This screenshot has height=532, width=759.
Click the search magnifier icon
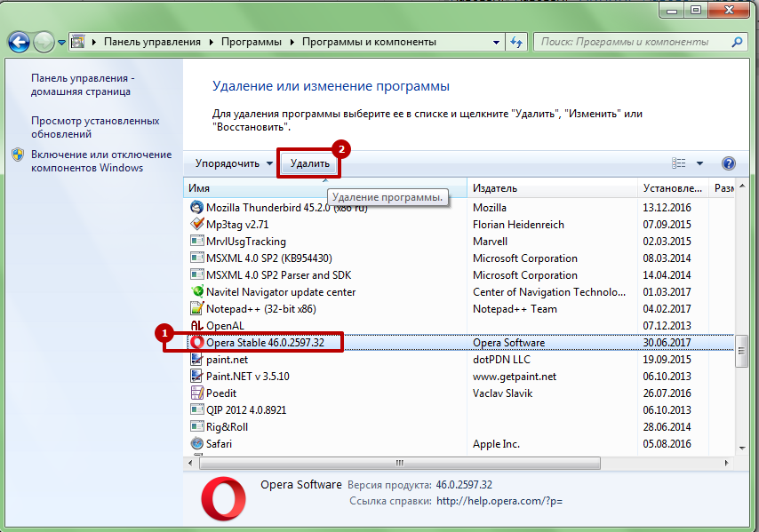pos(737,42)
